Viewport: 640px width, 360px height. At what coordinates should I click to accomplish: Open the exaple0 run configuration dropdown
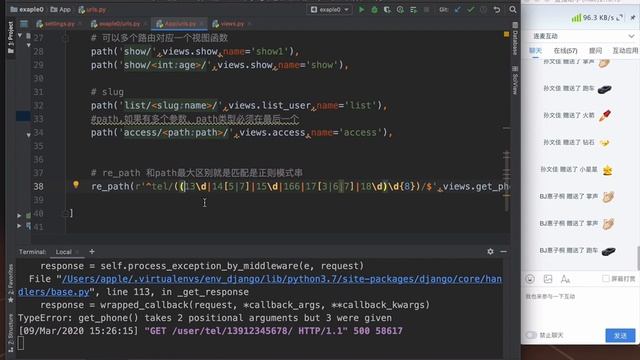click(x=329, y=9)
